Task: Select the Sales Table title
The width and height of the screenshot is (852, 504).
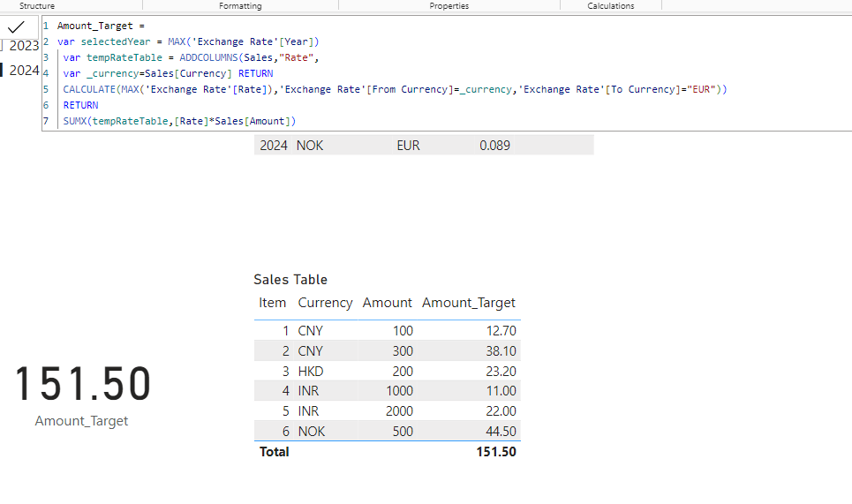Action: coord(290,279)
